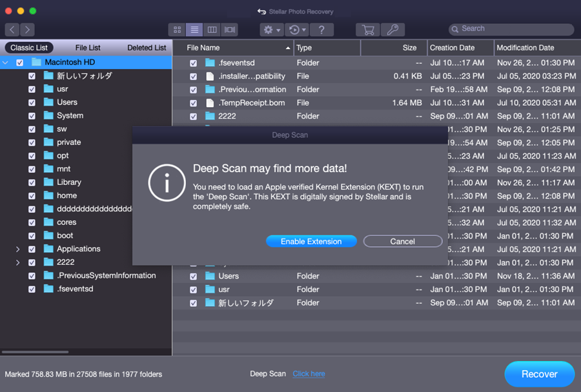Cancel the Deep Scan dialog
This screenshot has width=581, height=392.
pos(403,241)
